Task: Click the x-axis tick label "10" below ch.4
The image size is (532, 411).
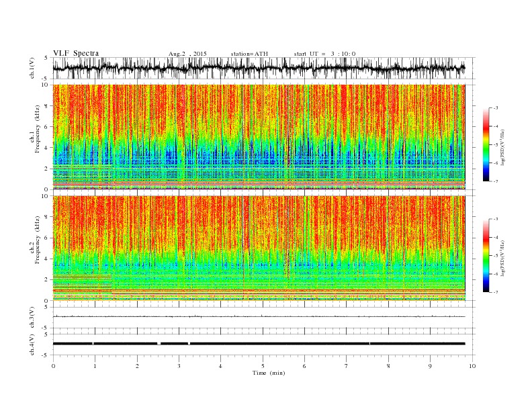Action: pos(472,366)
